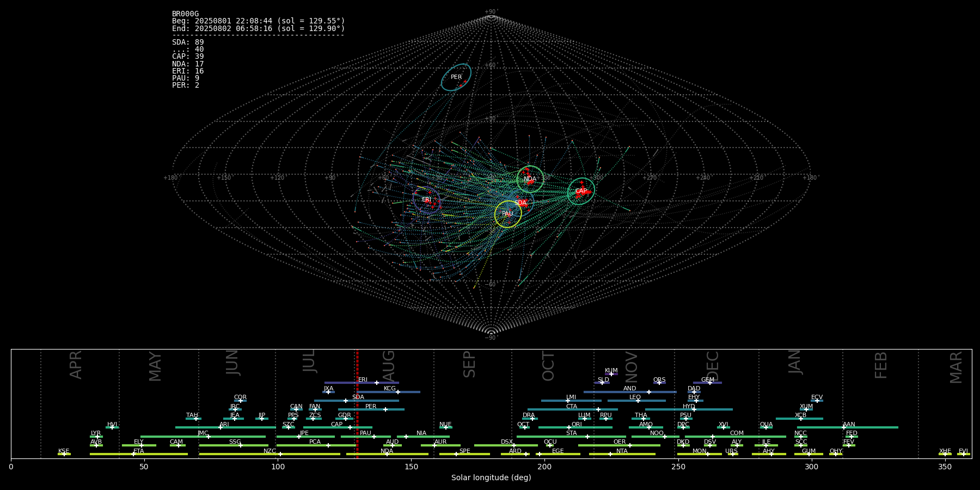The height and width of the screenshot is (490, 980).
Task: Click the COR shower bar on the timeline
Action: 240,400
